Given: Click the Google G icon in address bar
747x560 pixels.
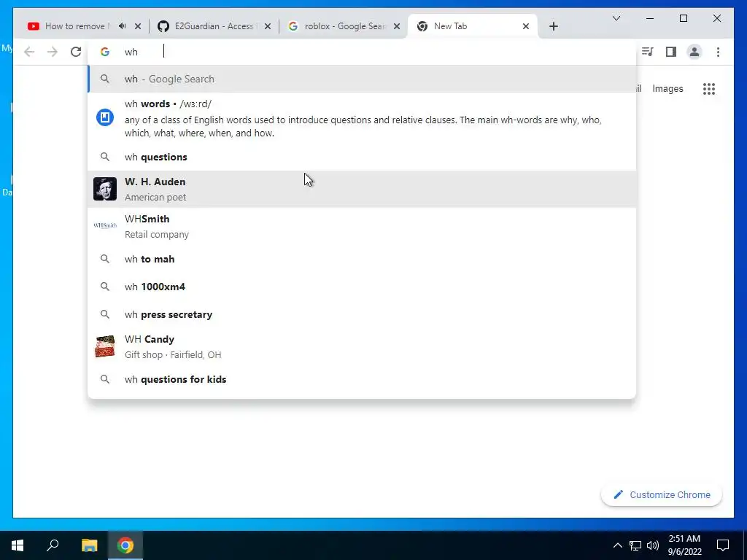Looking at the screenshot, I should point(105,52).
